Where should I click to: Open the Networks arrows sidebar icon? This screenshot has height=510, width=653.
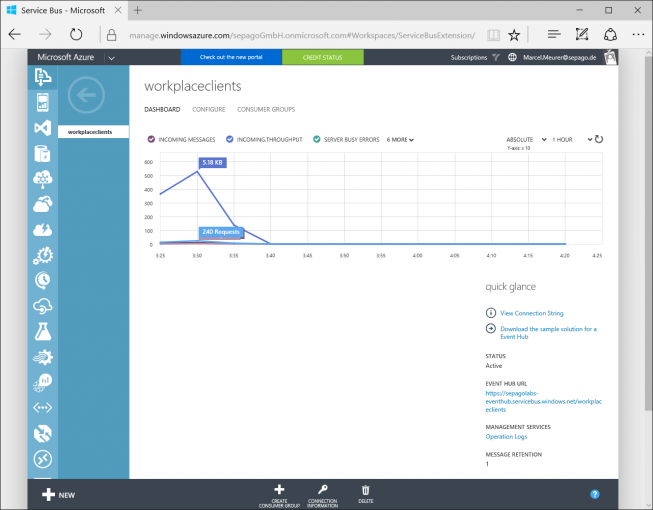pos(42,408)
